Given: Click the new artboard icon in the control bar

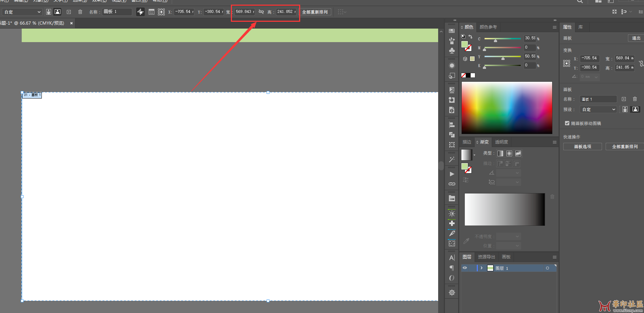Looking at the screenshot, I should coord(69,12).
